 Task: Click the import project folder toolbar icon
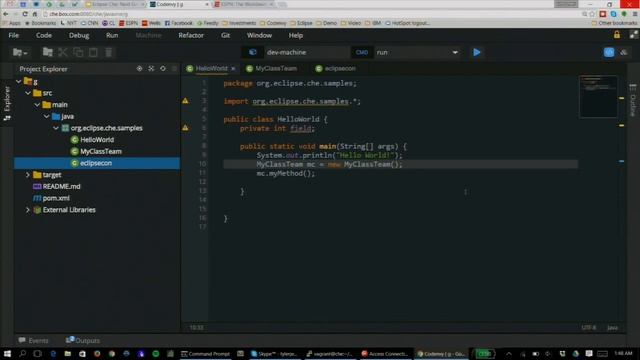click(x=48, y=52)
